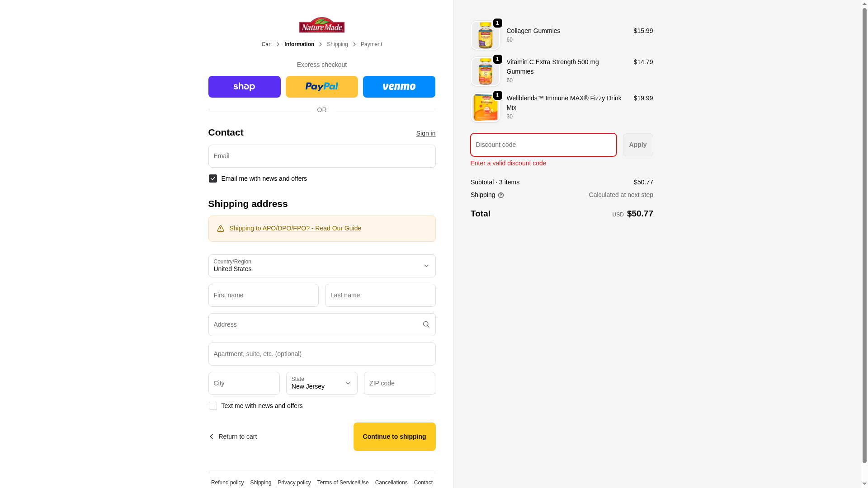This screenshot has width=868, height=488.
Task: Open the APO/DPO/FPO shipping guide link
Action: 295,228
